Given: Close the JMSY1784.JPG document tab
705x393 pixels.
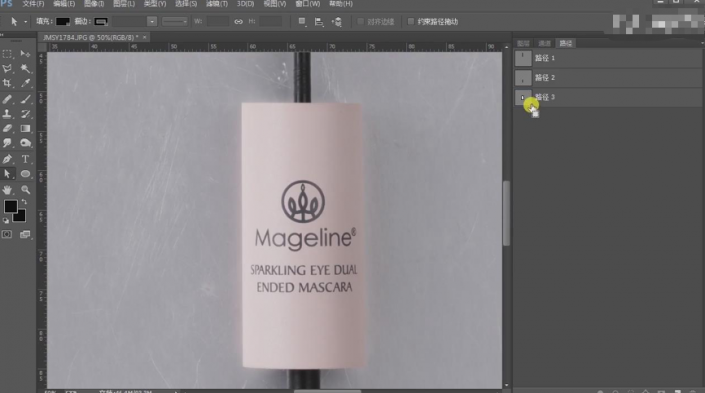Looking at the screenshot, I should tap(145, 37).
